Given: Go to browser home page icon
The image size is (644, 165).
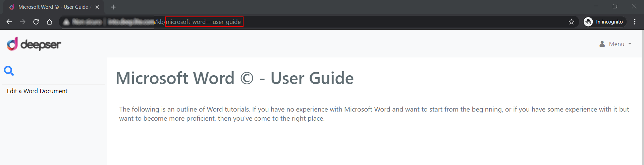Looking at the screenshot, I should click(x=50, y=22).
